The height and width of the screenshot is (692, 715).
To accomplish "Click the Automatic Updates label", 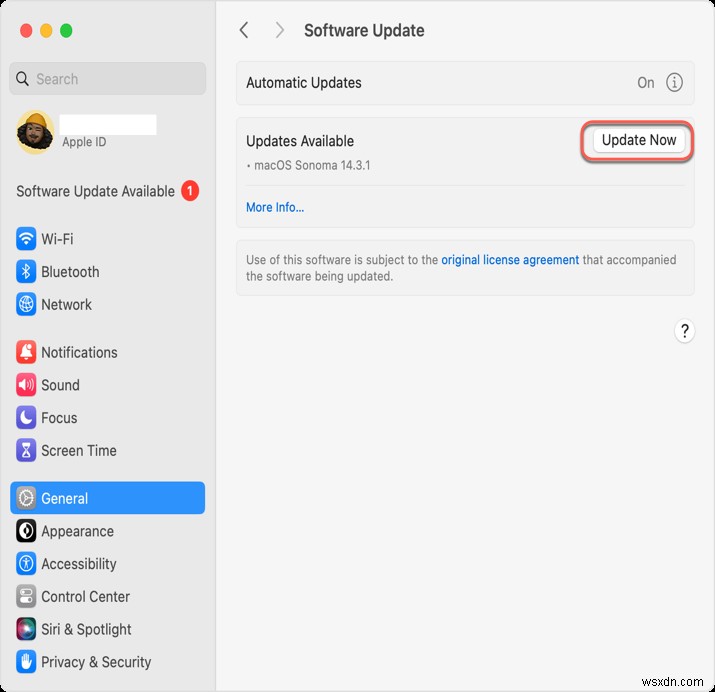I will click(x=304, y=83).
